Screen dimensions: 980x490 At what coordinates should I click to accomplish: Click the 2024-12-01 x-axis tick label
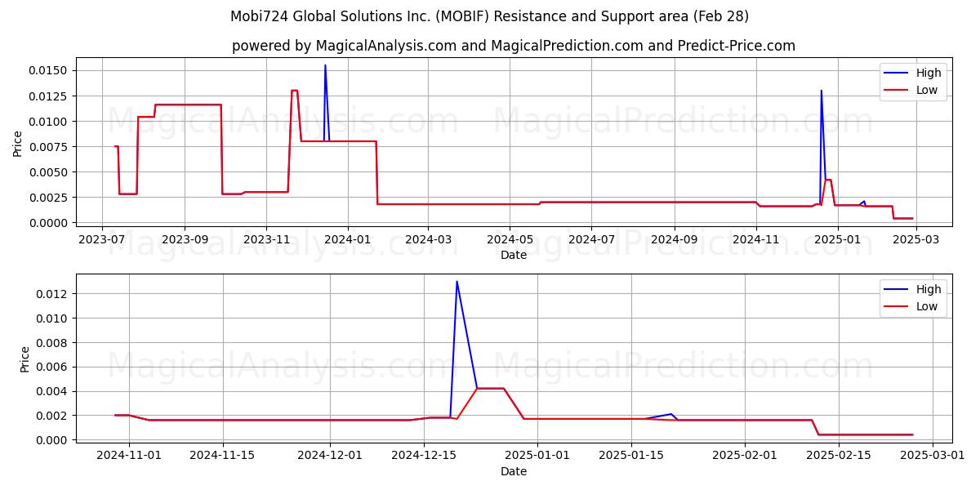330,456
